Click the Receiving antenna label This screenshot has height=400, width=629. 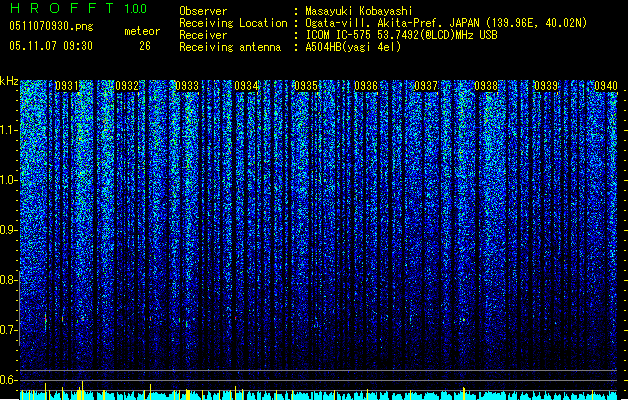point(230,47)
